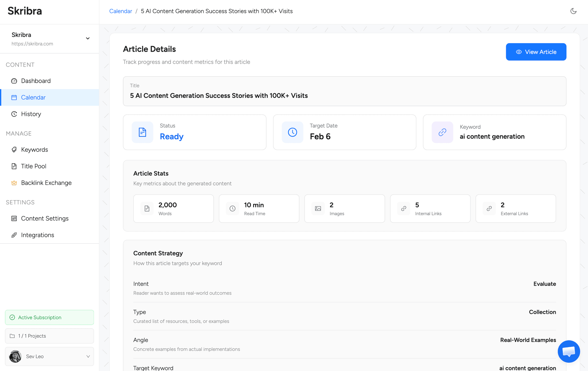Viewport: 588px width, 371px height.
Task: Select the Keywords tag icon
Action: [14, 149]
